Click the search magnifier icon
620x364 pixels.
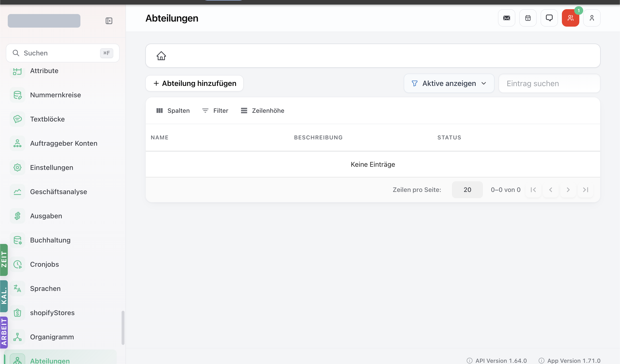pos(16,53)
